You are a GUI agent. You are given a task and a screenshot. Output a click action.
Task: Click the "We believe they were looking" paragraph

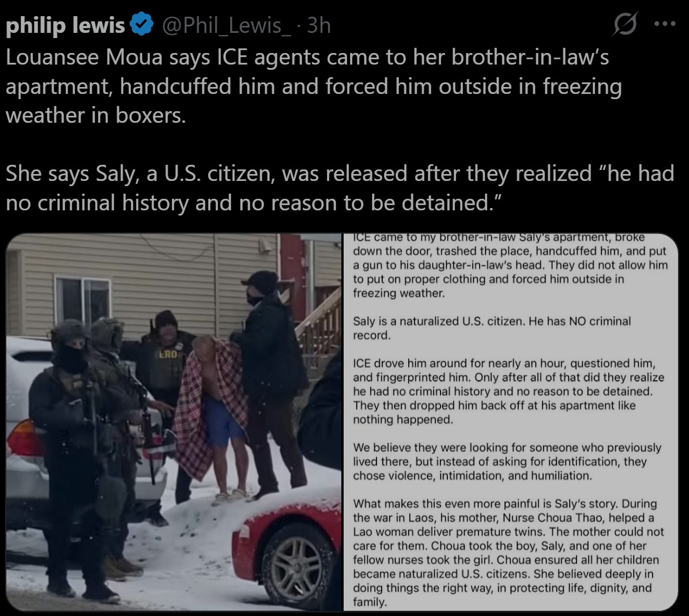507,462
